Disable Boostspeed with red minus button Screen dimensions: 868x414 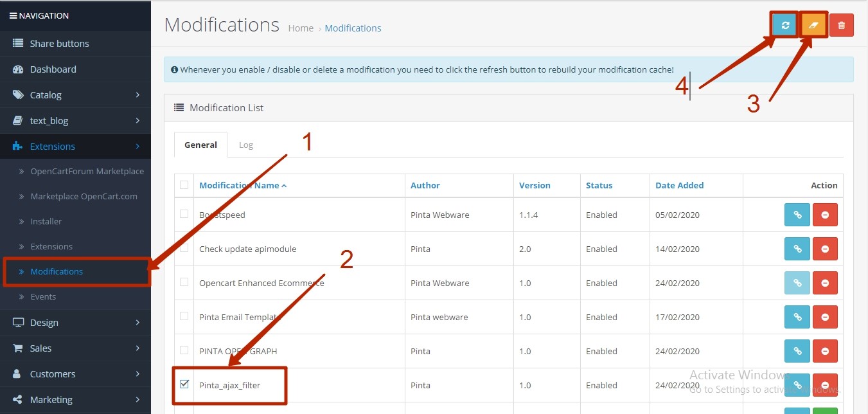point(825,215)
